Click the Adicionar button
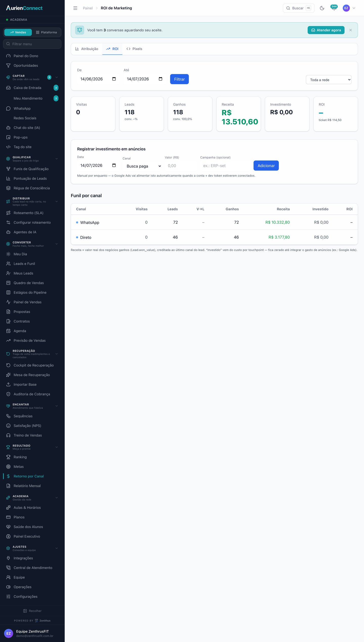 click(266, 166)
